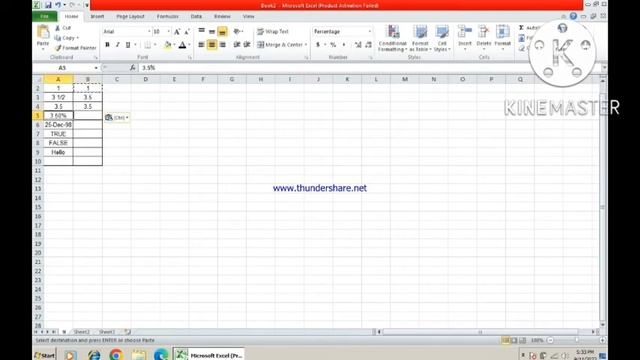Open the Paste Options (Ctrl) smart tag
The image size is (640, 360).
[117, 118]
